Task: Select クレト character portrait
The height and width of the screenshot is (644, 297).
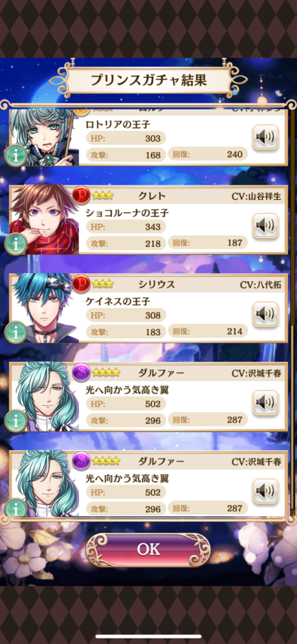Action: [45, 219]
